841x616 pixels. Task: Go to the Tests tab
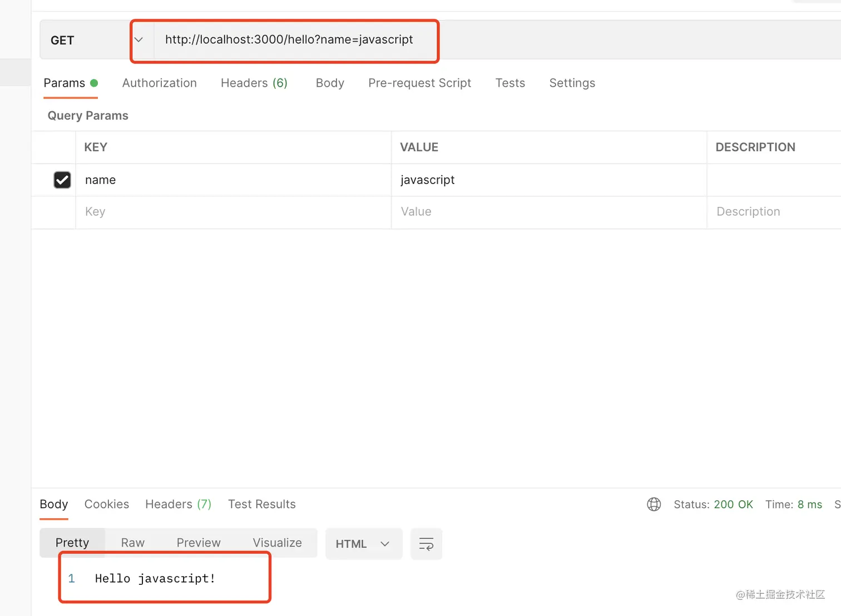pyautogui.click(x=510, y=83)
